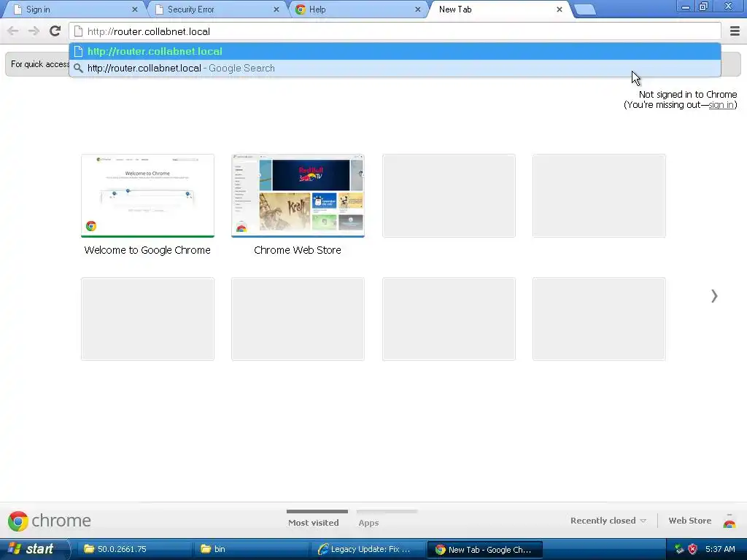Viewport: 747px width, 560px height.
Task: Click the Welcome to Google Chrome caption
Action: (x=147, y=250)
